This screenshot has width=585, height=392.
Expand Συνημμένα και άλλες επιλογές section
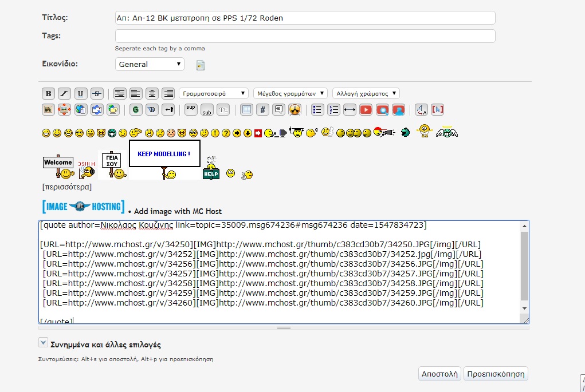[44, 342]
